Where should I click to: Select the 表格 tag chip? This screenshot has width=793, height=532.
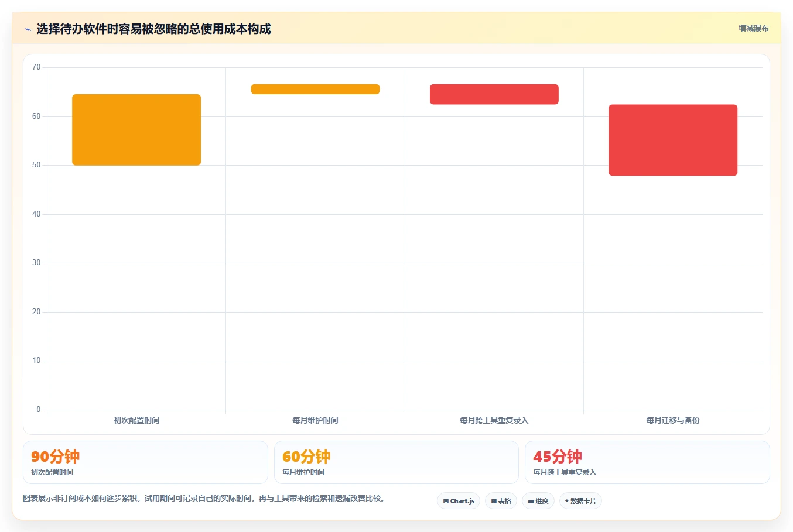[x=501, y=501]
